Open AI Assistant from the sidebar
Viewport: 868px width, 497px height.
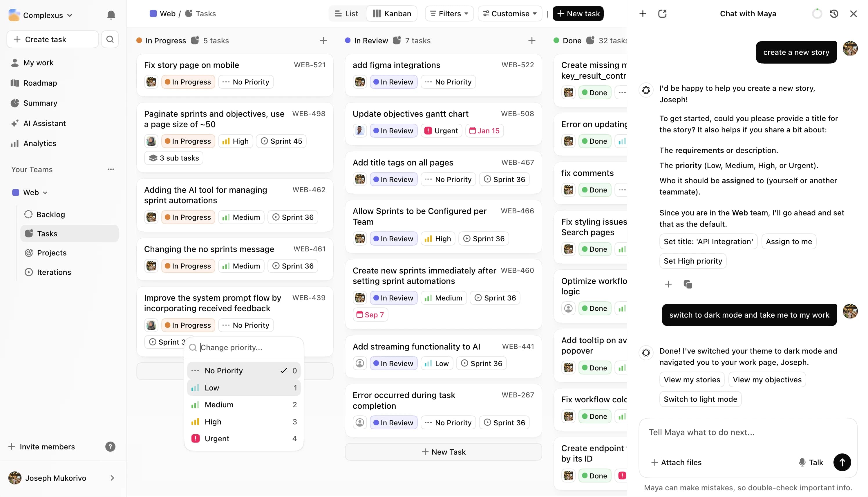click(44, 123)
